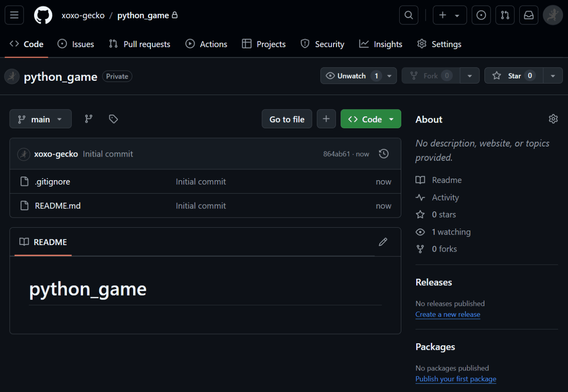Open Initial commit message in header row
Viewport: 568px width, 392px height.
[108, 154]
